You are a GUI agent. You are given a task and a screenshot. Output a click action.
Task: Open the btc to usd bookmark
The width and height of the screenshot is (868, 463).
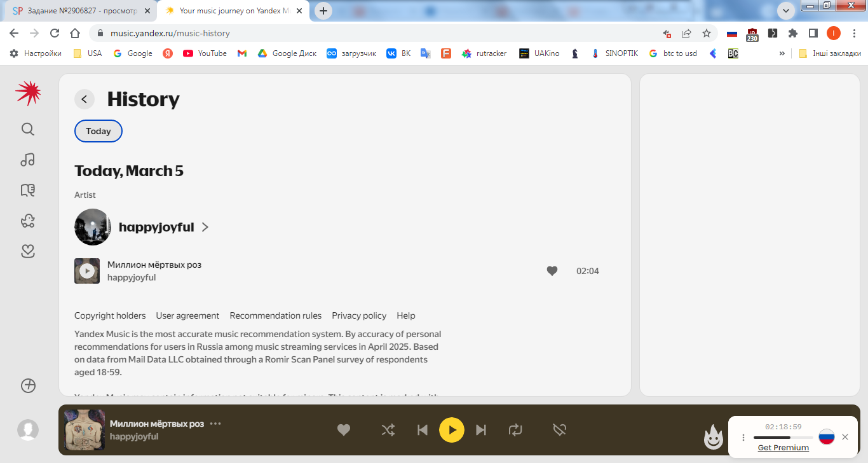[x=673, y=53]
